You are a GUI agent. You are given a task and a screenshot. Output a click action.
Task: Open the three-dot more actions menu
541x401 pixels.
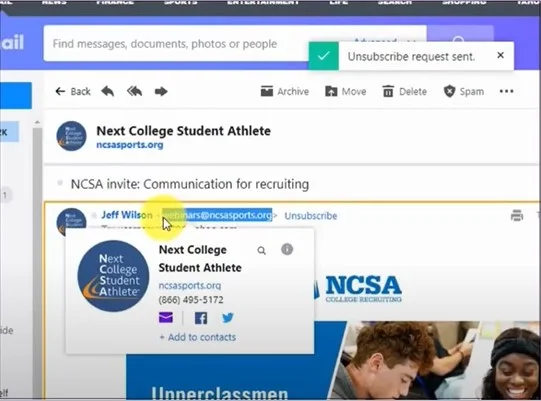click(506, 91)
